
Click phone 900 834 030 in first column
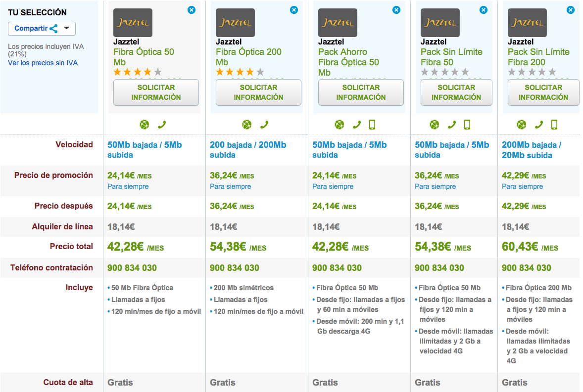(x=132, y=268)
